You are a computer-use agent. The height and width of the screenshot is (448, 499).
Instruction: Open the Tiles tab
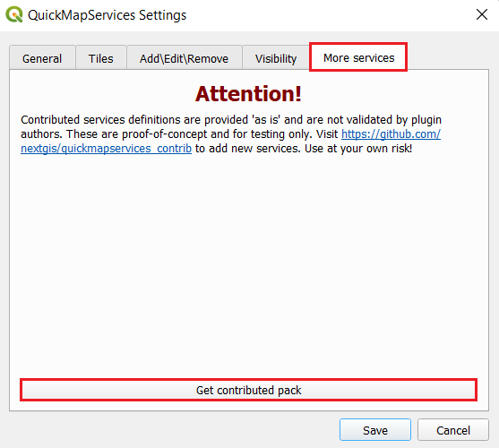(x=101, y=58)
